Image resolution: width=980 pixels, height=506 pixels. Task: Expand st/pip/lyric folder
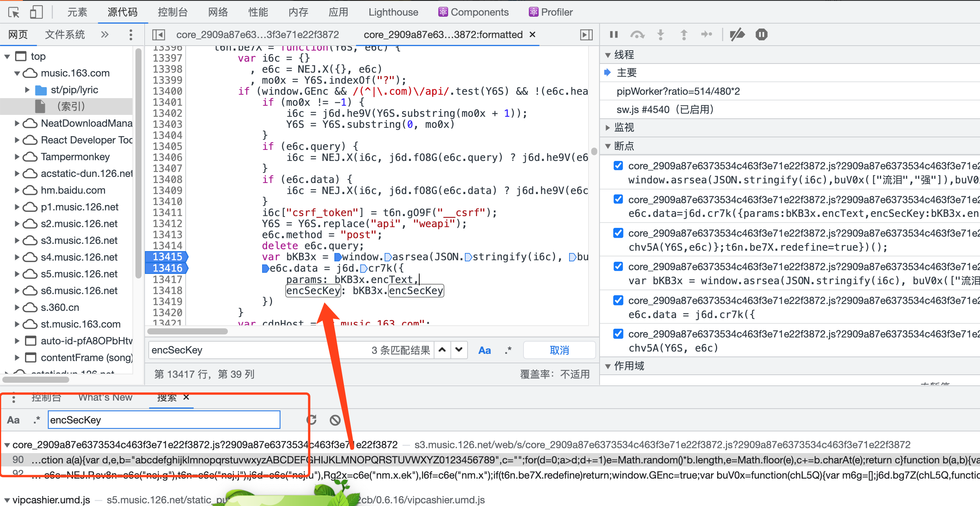27,90
